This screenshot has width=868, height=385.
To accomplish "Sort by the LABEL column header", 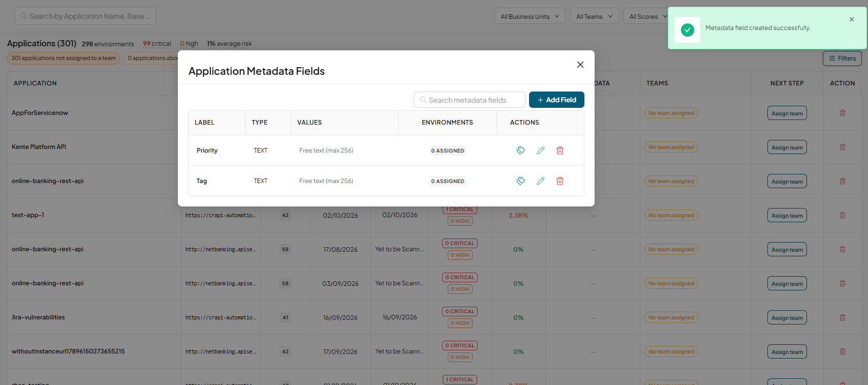I will tap(204, 123).
